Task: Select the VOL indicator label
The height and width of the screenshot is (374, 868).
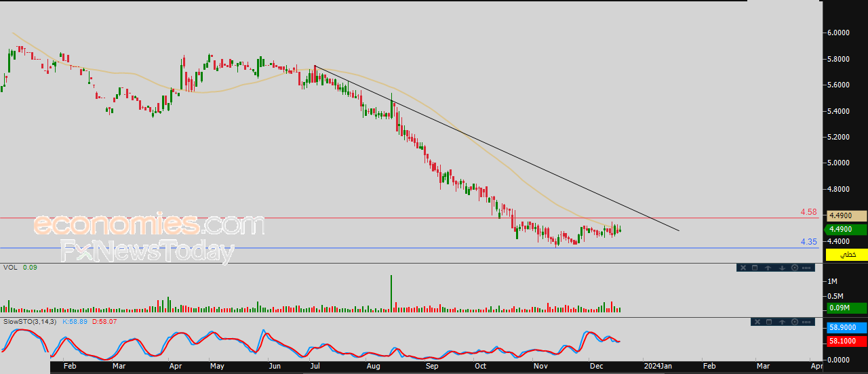Action: click(10, 268)
